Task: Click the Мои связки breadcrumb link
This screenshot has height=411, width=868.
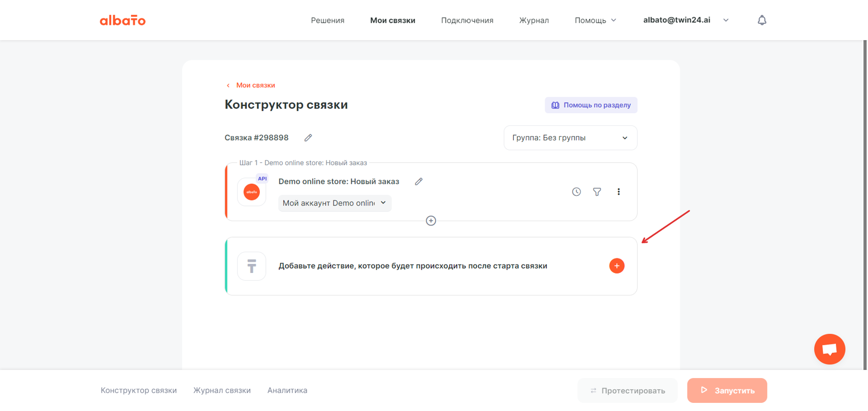Action: click(255, 85)
